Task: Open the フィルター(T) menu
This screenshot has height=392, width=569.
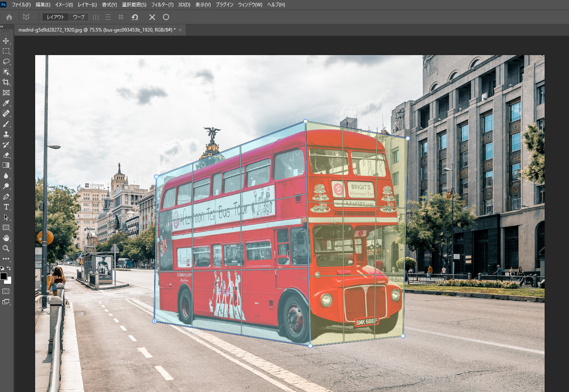Action: pos(162,5)
